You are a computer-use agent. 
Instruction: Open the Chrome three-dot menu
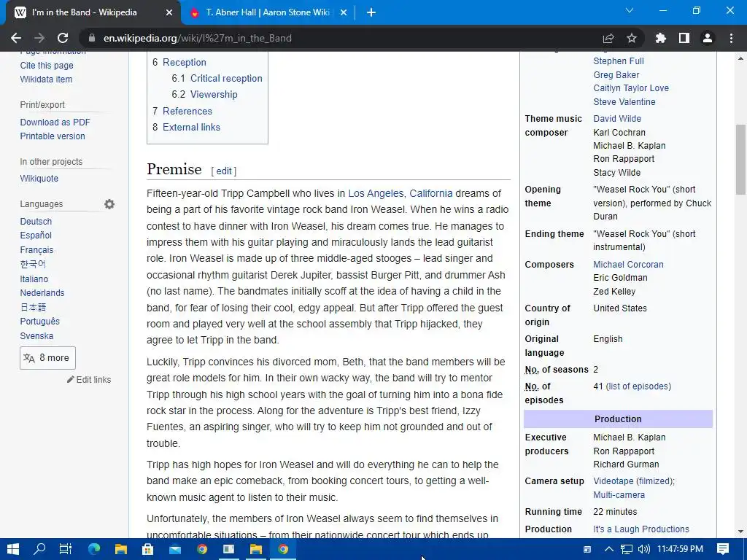(731, 38)
